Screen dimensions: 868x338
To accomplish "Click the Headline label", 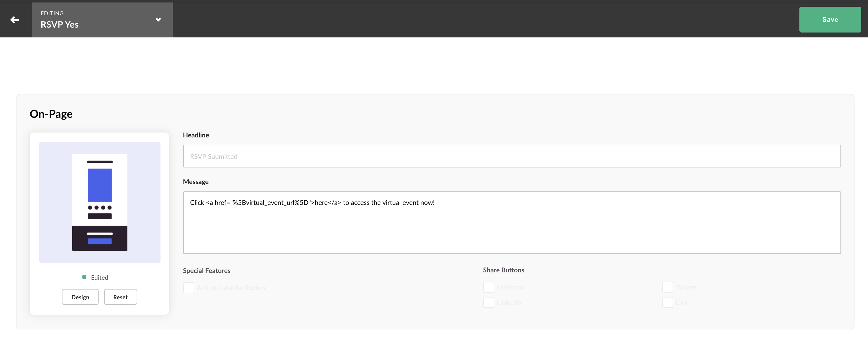I will [x=196, y=135].
